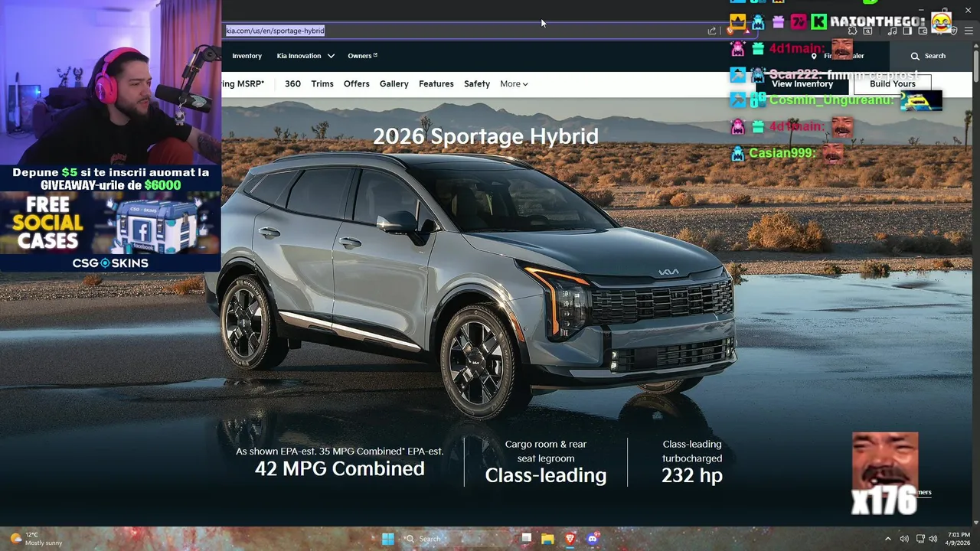
Task: Click the 42 MPG Combined text
Action: (340, 469)
